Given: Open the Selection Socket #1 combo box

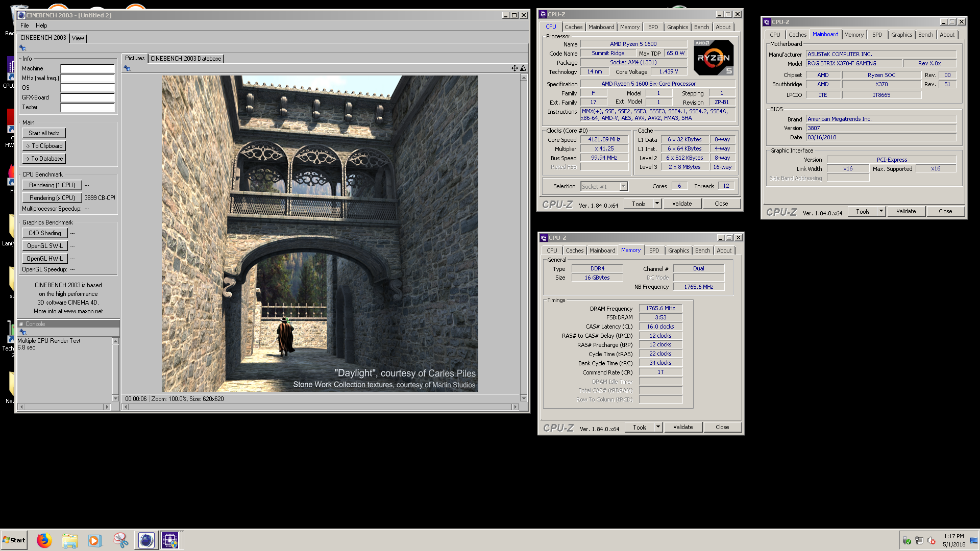Looking at the screenshot, I should 604,187.
